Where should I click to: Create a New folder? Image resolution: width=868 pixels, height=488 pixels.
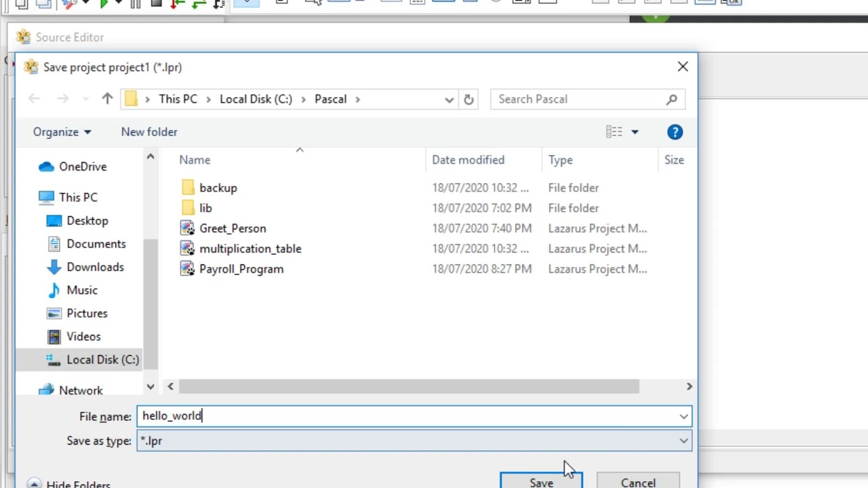149,132
